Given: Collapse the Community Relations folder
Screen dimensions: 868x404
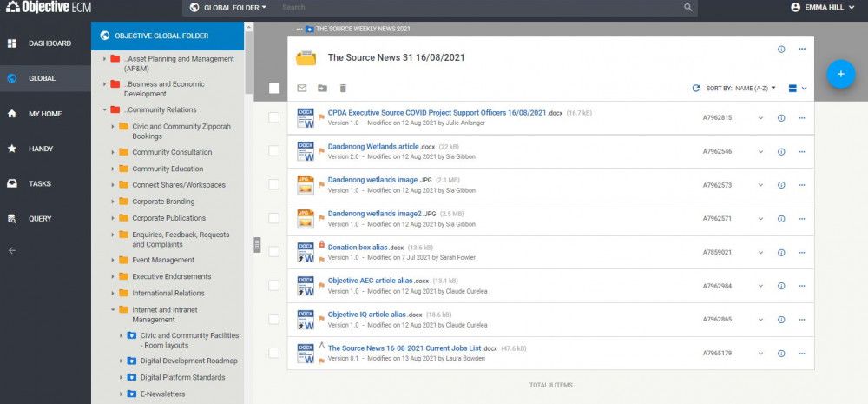Looking at the screenshot, I should tap(104, 109).
